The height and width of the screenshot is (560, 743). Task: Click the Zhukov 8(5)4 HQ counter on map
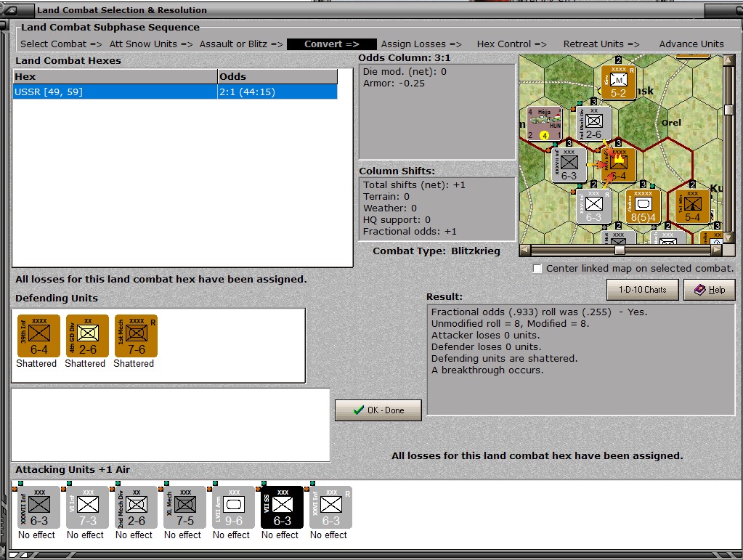coord(643,206)
